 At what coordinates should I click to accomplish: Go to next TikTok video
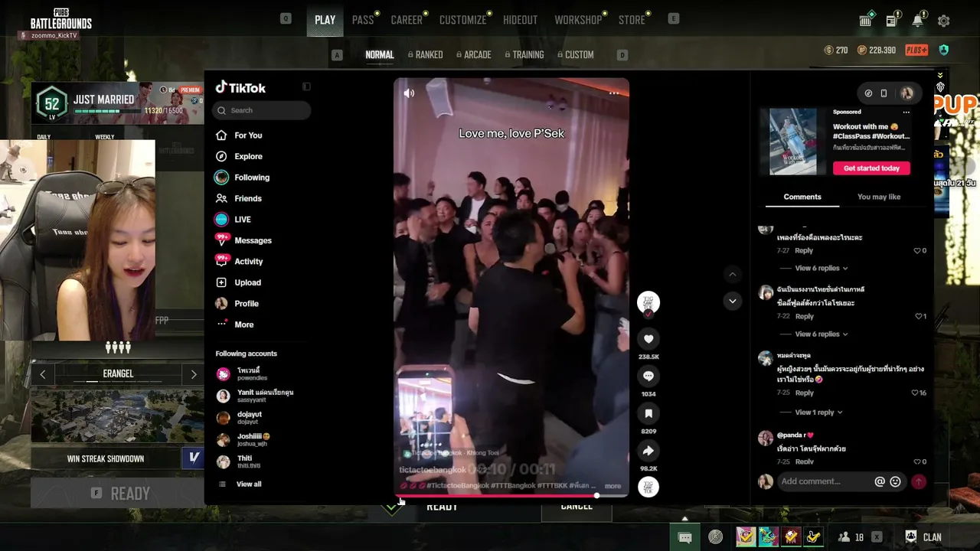[732, 301]
